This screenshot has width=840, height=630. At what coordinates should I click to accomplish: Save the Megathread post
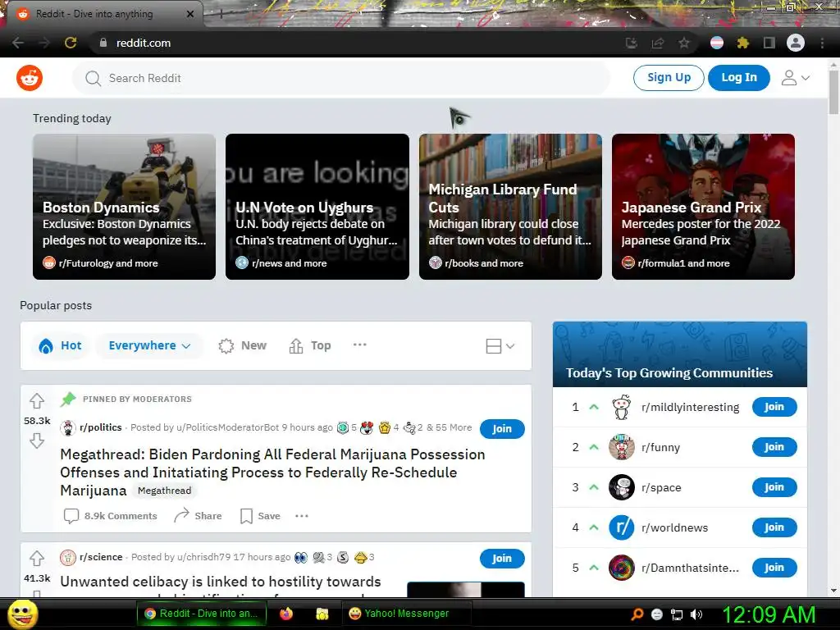pyautogui.click(x=260, y=516)
